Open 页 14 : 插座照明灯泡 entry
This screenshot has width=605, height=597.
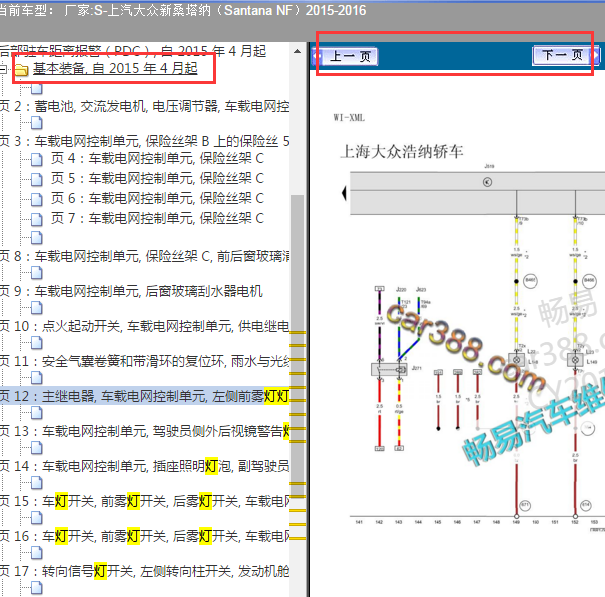pos(144,466)
